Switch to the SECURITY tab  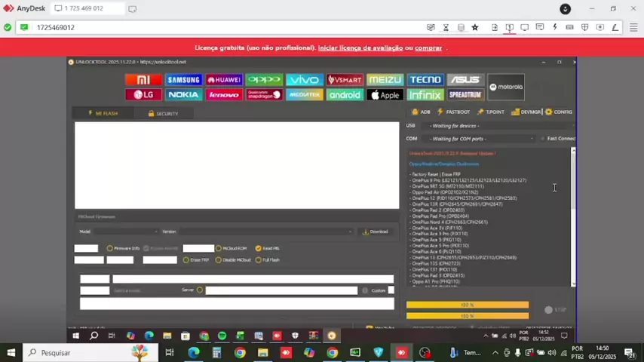point(163,113)
